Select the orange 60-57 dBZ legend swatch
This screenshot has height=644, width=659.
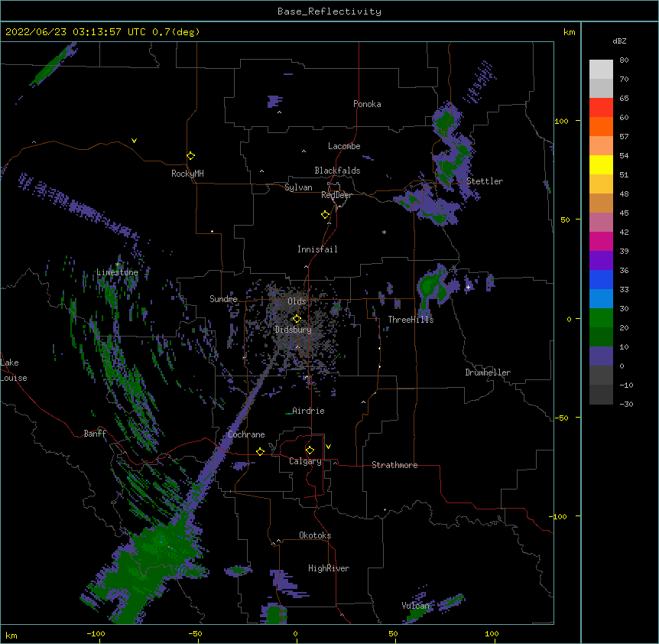601,126
